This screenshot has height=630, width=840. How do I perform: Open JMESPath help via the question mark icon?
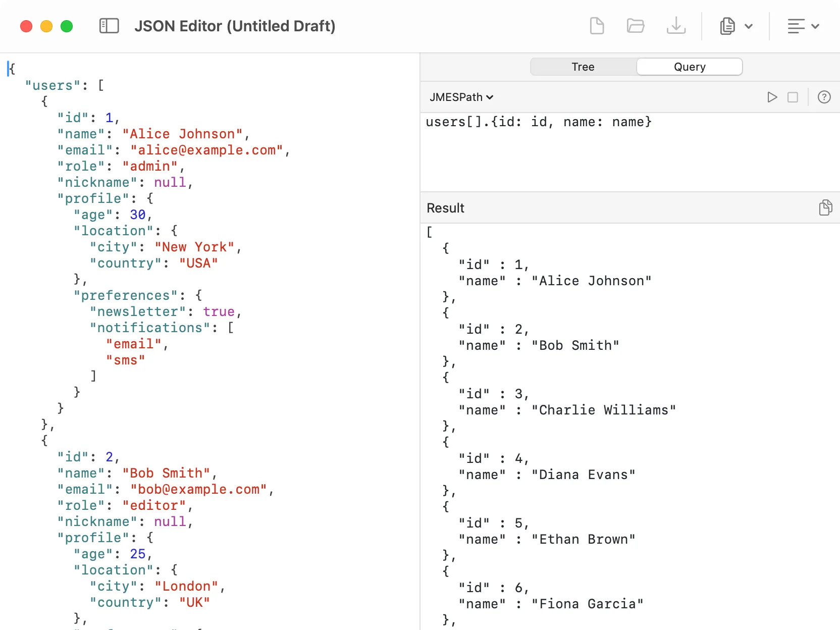pyautogui.click(x=824, y=97)
